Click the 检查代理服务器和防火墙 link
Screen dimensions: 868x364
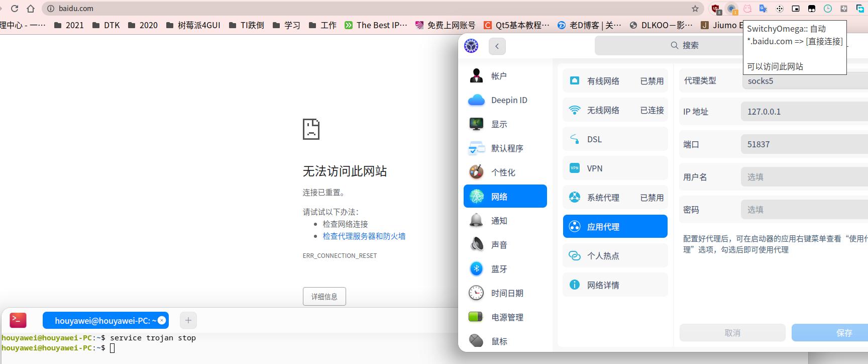(364, 236)
